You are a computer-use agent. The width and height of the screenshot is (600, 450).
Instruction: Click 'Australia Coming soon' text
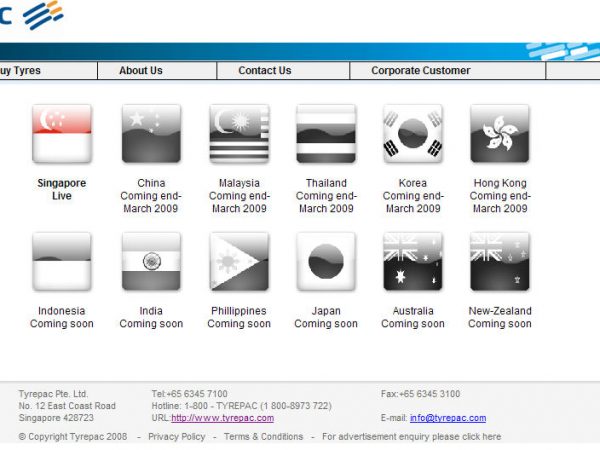point(413,317)
